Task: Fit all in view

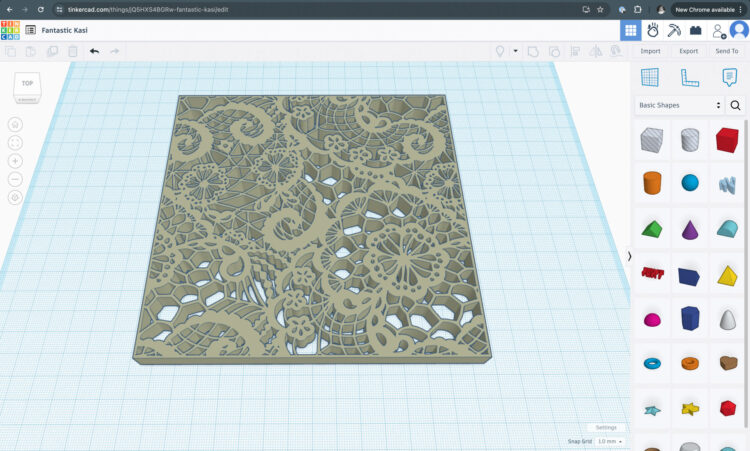Action: click(x=15, y=143)
